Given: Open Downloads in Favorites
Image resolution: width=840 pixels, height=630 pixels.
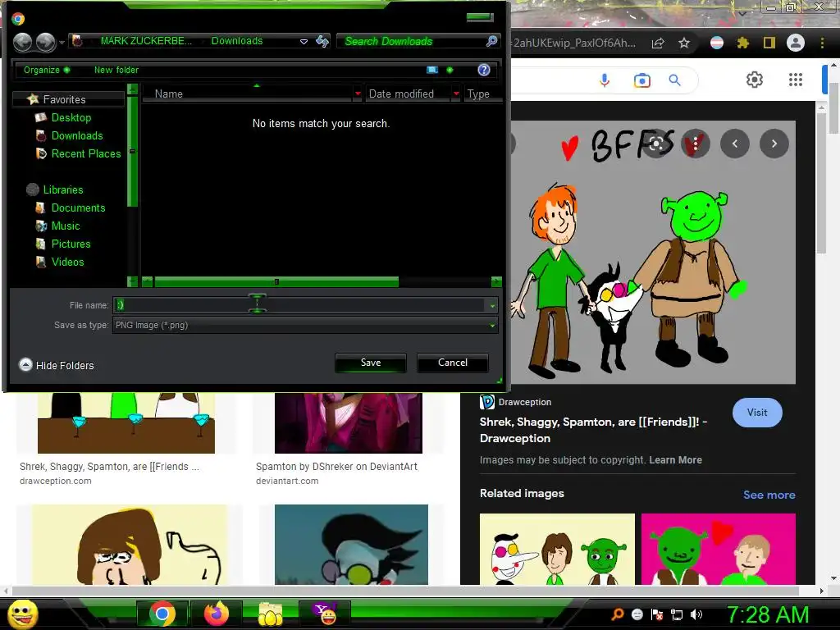Looking at the screenshot, I should tap(77, 135).
